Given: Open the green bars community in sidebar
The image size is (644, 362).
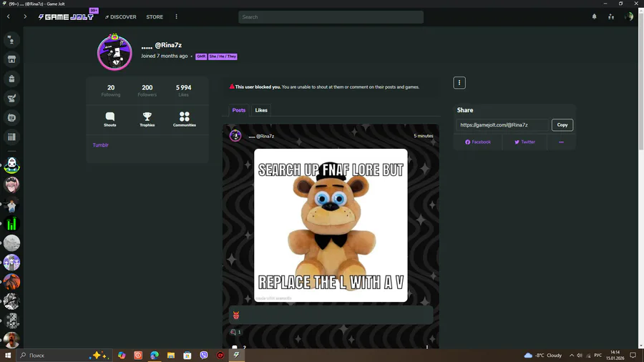Looking at the screenshot, I should click(x=11, y=224).
